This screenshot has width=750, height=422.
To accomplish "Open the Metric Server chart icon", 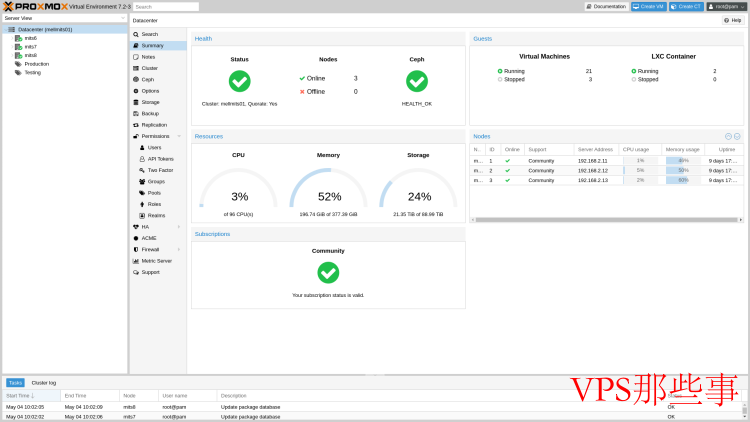I will pos(136,261).
